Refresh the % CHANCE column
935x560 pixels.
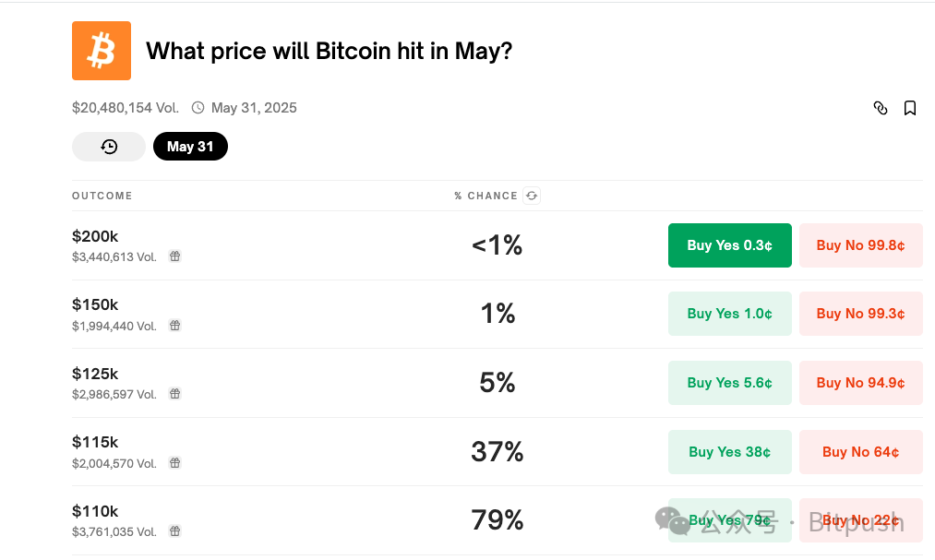coord(532,196)
